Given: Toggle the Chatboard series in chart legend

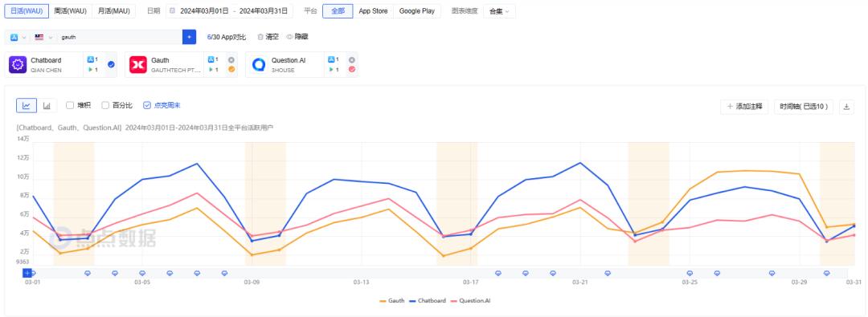Looking at the screenshot, I should click(428, 301).
